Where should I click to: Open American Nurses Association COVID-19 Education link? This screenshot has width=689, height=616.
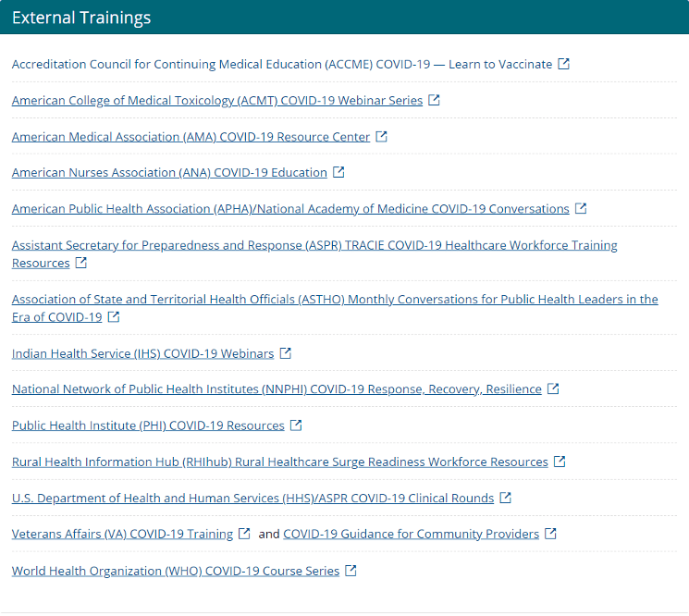pos(169,173)
